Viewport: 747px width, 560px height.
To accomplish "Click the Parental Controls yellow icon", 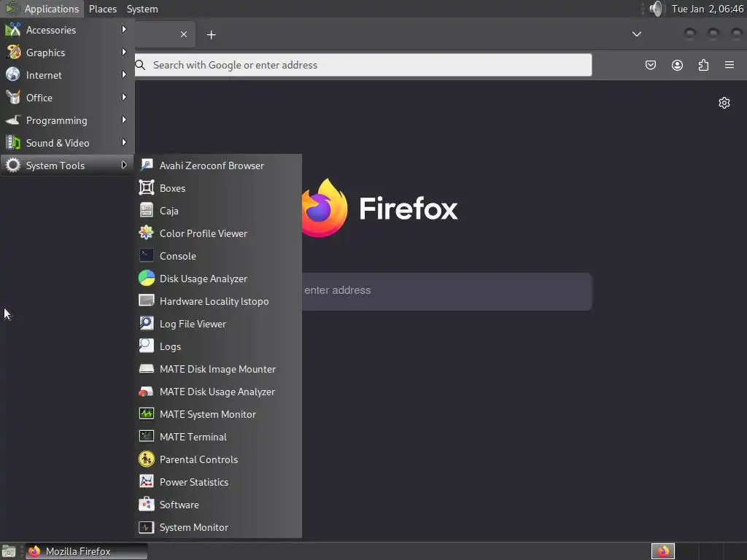I will 146,459.
